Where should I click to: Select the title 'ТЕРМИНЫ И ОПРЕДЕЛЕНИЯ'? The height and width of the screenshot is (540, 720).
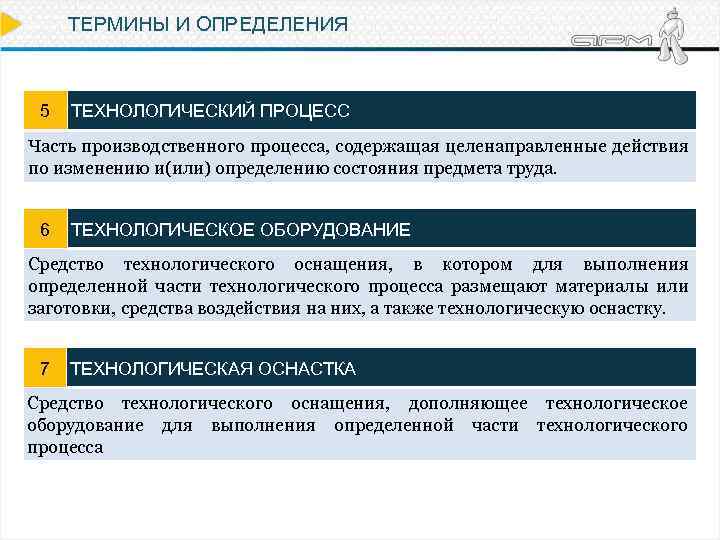pyautogui.click(x=208, y=24)
